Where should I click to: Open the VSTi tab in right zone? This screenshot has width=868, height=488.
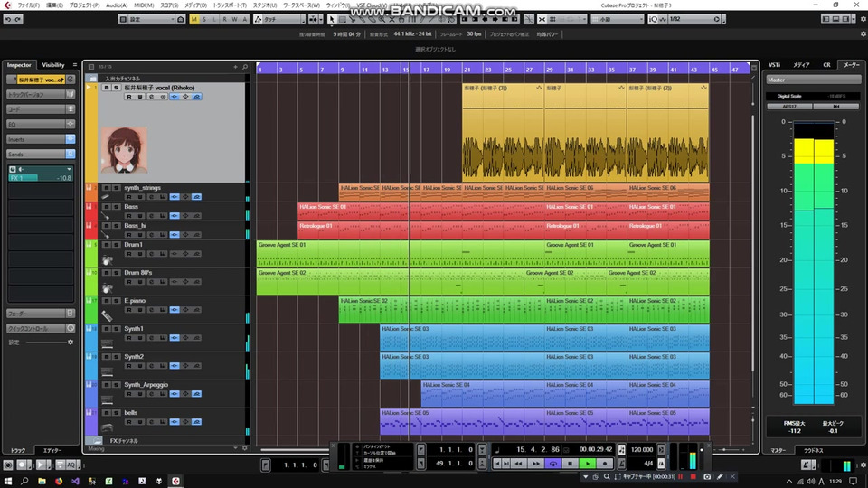[x=775, y=65]
